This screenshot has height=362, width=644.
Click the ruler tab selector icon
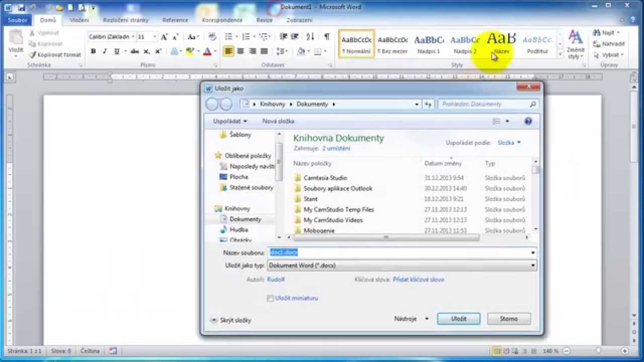(x=10, y=77)
